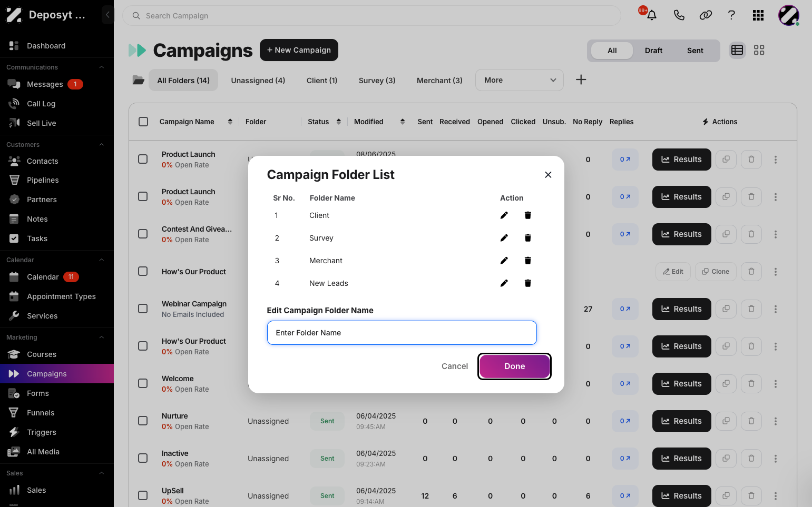Image resolution: width=812 pixels, height=507 pixels.
Task: View Results for Nurture campaign
Action: (681, 421)
